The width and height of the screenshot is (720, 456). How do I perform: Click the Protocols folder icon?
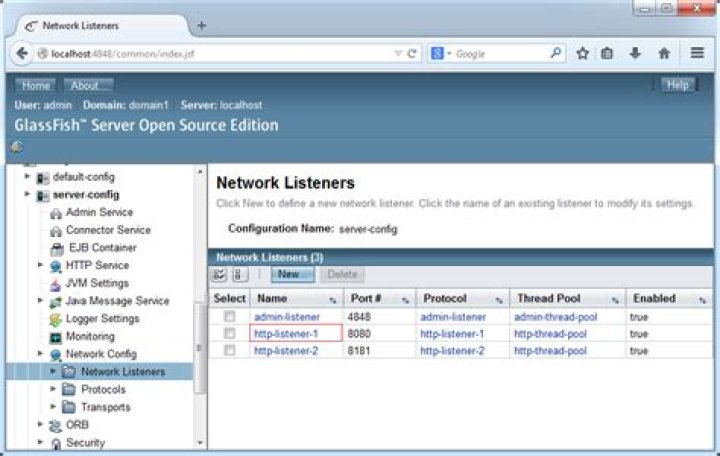point(69,389)
